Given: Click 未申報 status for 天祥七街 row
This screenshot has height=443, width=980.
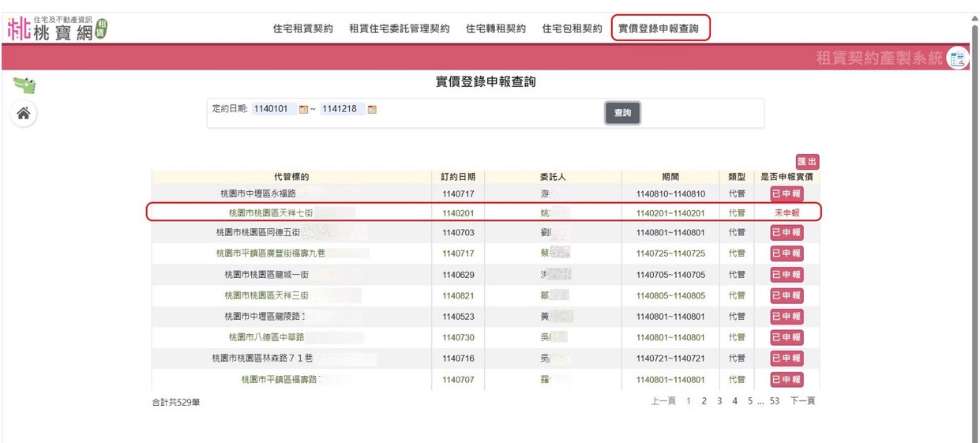Looking at the screenshot, I should [787, 212].
